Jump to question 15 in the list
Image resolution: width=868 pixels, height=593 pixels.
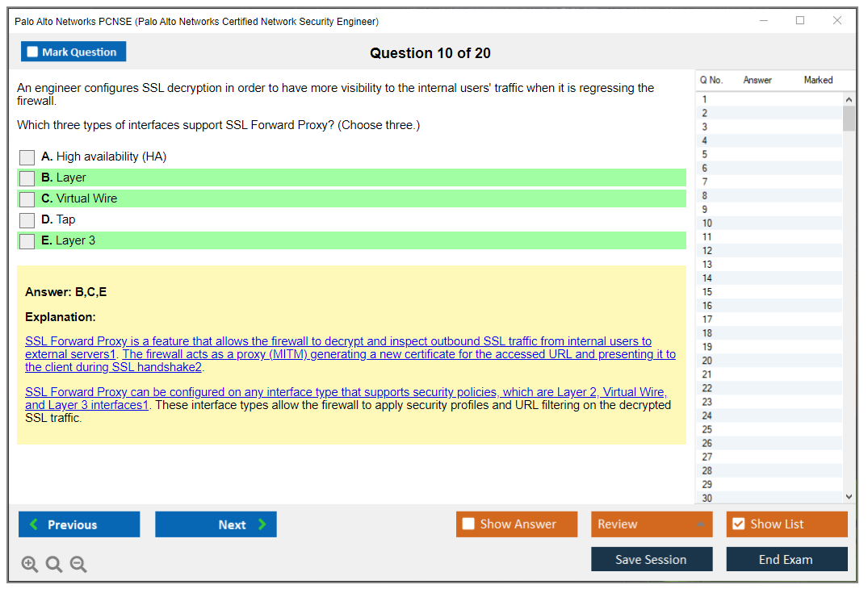click(707, 292)
